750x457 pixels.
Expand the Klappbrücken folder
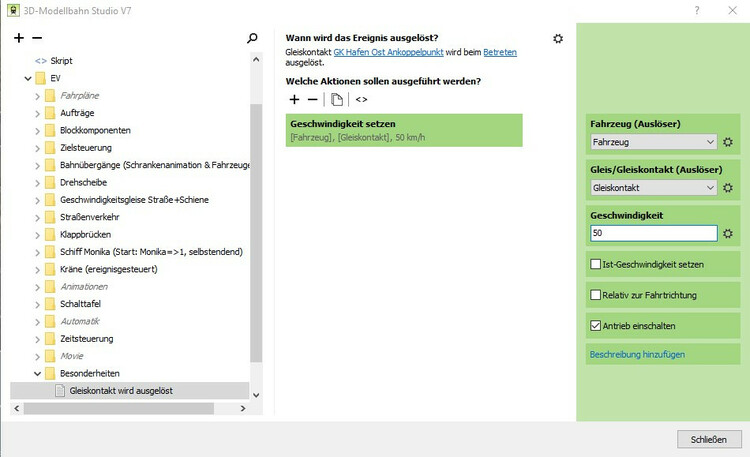[x=37, y=235]
